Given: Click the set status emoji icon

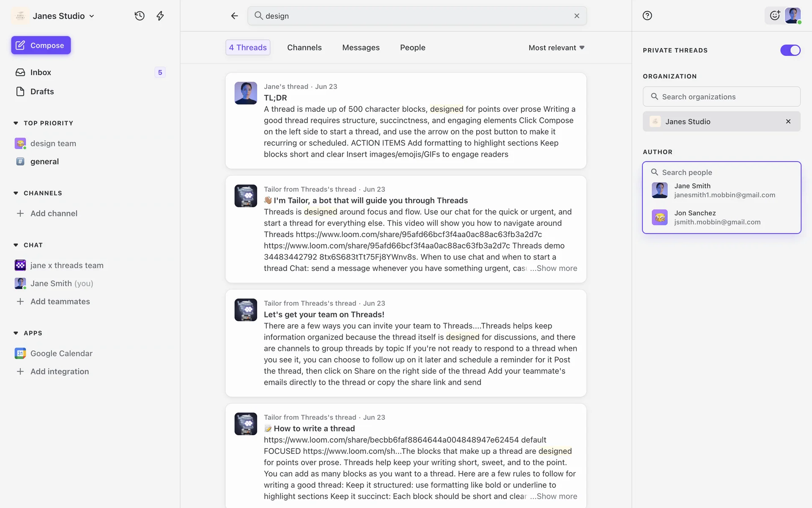Looking at the screenshot, I should click(774, 16).
